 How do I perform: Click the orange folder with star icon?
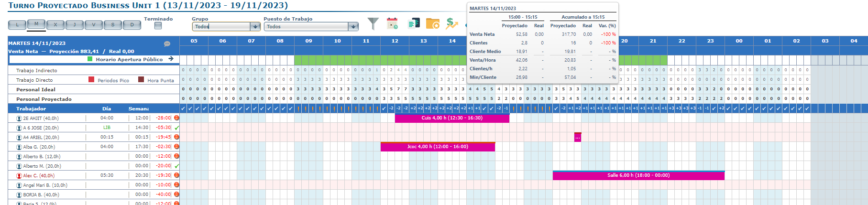pos(432,23)
